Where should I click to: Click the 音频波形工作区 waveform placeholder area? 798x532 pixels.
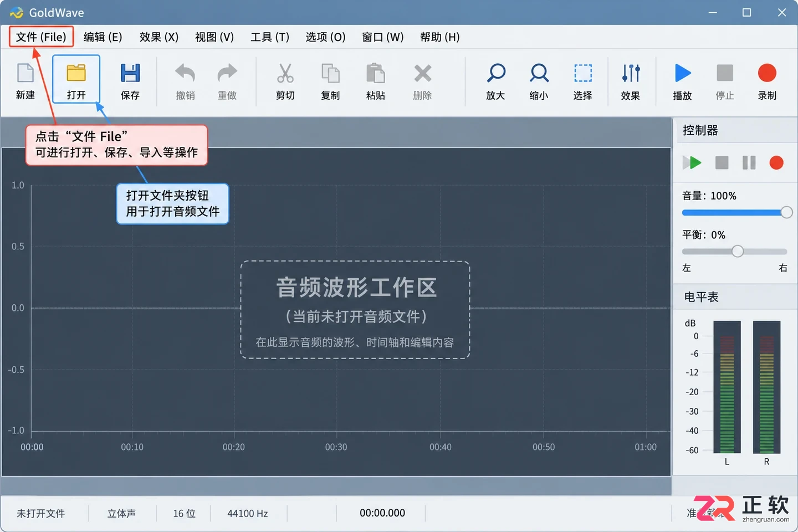tap(355, 310)
